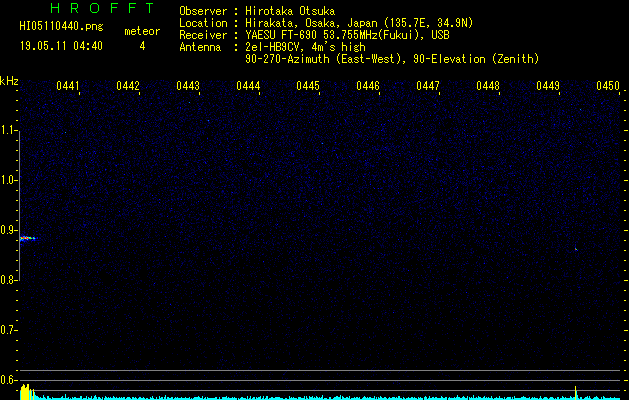Click the small meteor echo after 0449

pos(576,249)
